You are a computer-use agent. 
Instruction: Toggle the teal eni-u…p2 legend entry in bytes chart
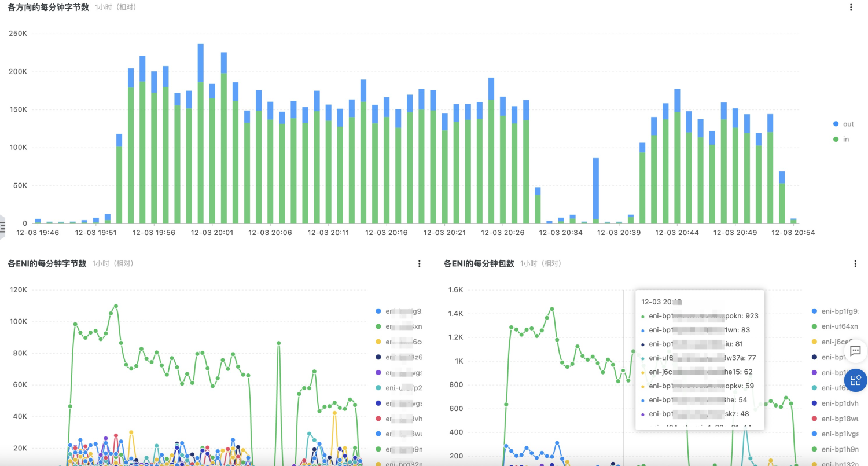click(399, 387)
